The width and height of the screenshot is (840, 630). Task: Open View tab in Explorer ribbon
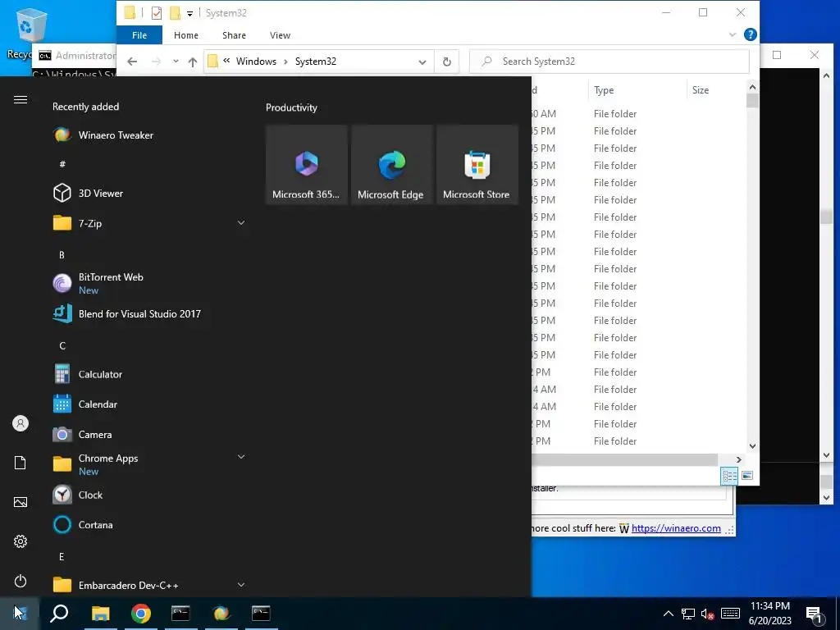pos(280,35)
